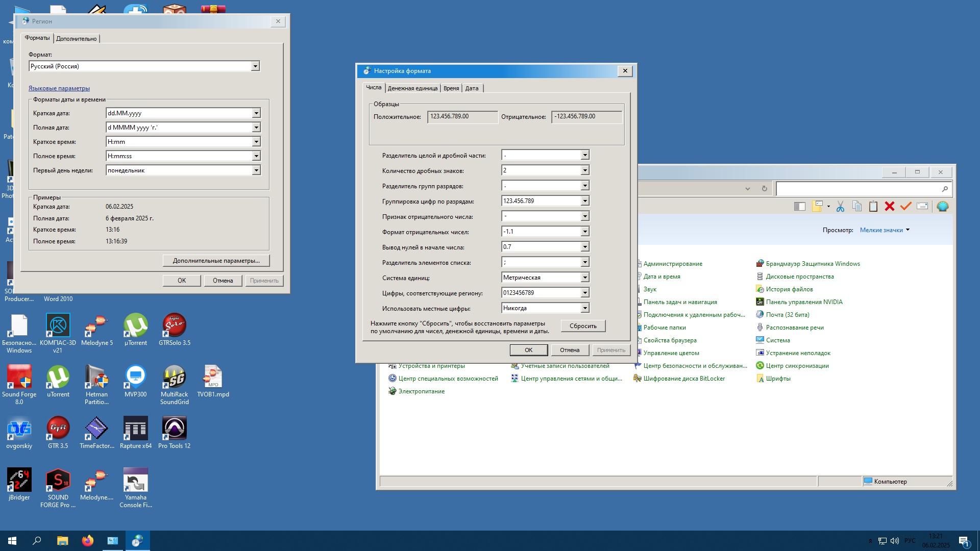Click the clipboard Paste toolbar icon
Image resolution: width=980 pixels, height=551 pixels.
[873, 206]
